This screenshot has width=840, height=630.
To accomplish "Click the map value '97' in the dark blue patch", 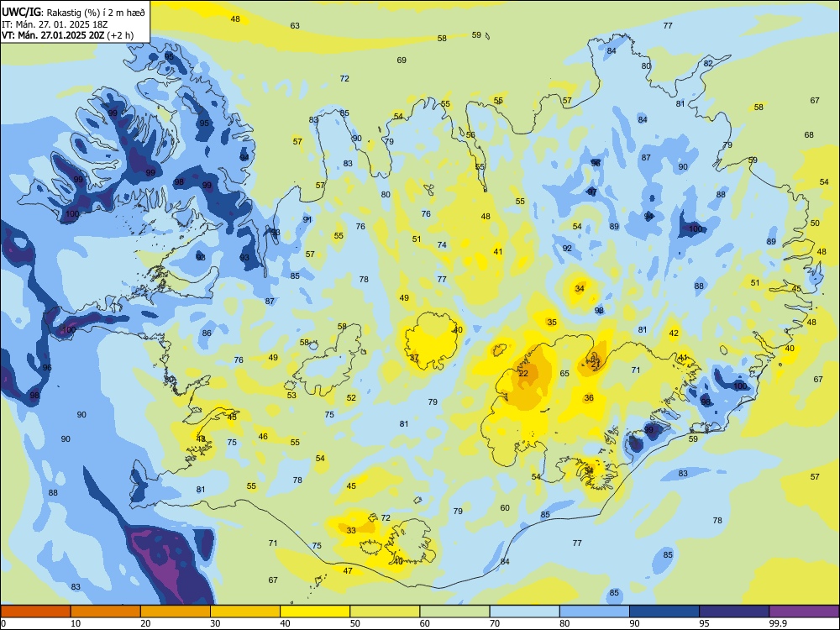I will pos(592,192).
